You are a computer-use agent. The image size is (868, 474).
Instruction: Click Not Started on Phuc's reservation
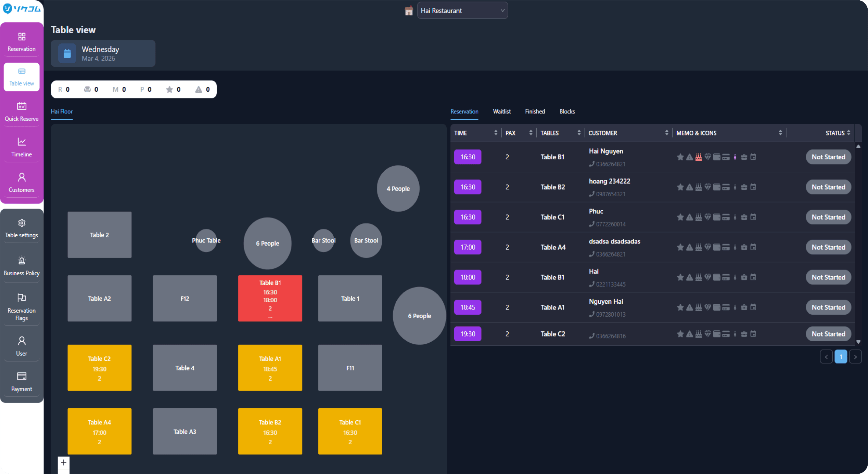828,217
